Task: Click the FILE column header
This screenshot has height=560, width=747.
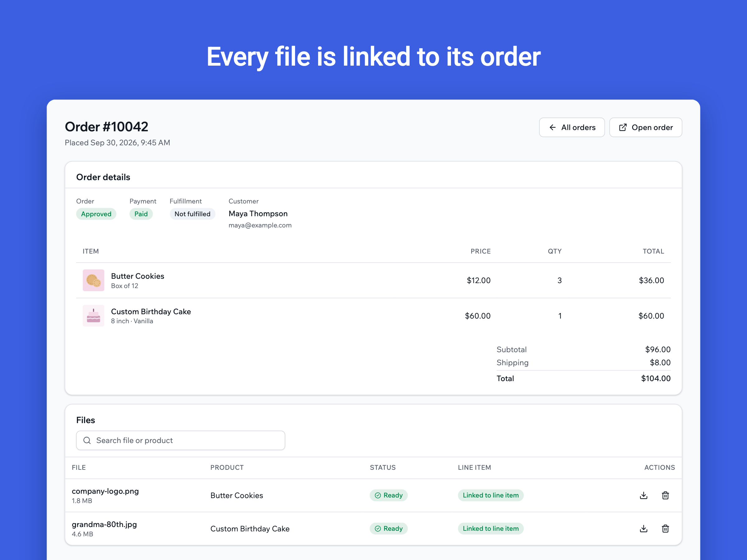Action: (79, 468)
